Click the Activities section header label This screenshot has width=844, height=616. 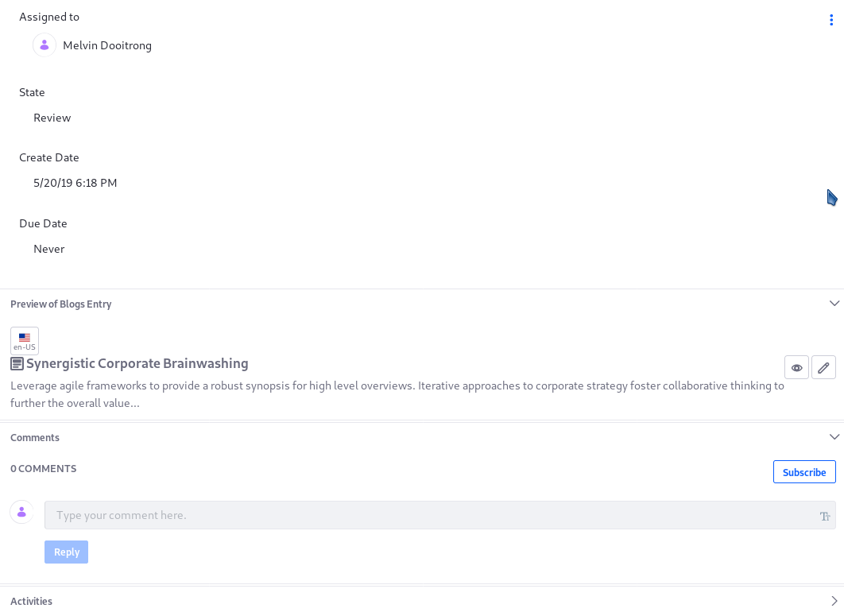click(31, 602)
